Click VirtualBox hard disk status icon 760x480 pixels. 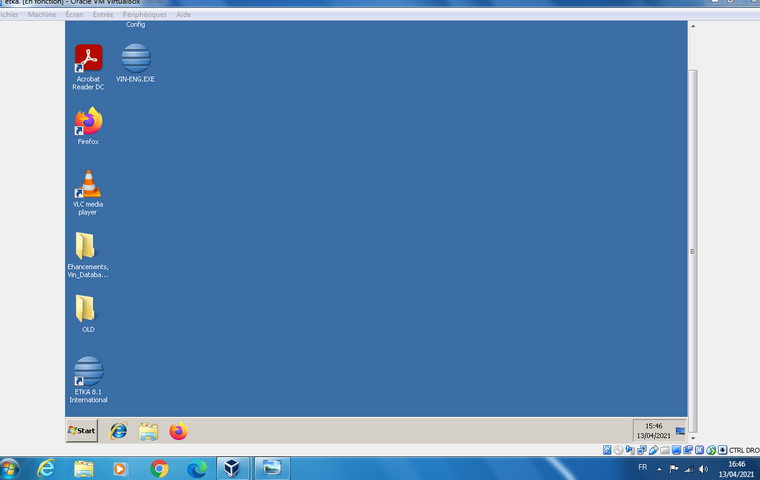(x=607, y=450)
